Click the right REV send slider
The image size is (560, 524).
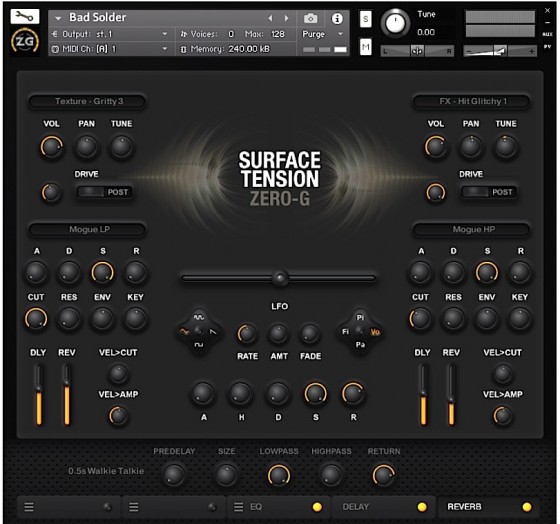451,395
